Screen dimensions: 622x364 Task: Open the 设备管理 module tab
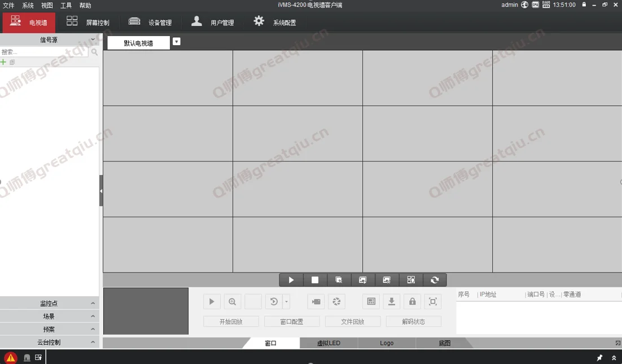[x=150, y=23]
